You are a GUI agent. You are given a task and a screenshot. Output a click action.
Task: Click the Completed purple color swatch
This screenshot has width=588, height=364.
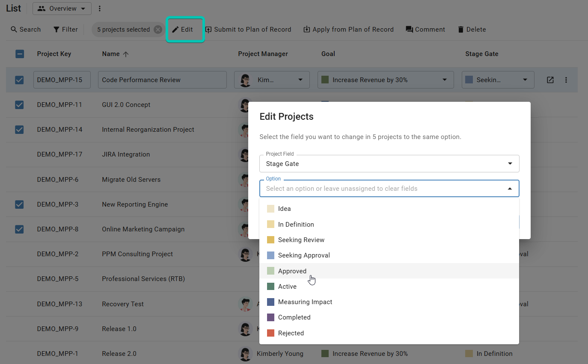[270, 317]
